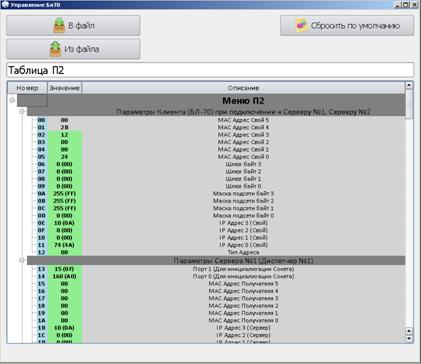Click the "Описание" column header

pos(243,88)
